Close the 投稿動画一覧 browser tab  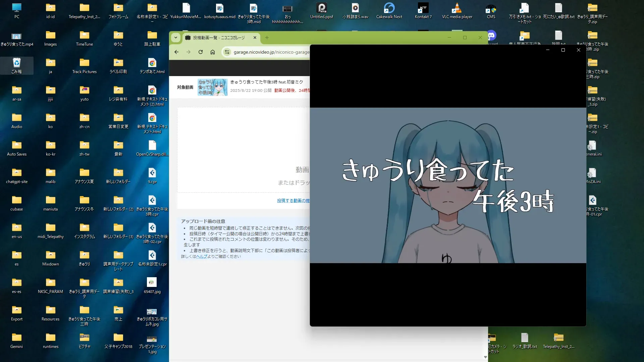255,38
